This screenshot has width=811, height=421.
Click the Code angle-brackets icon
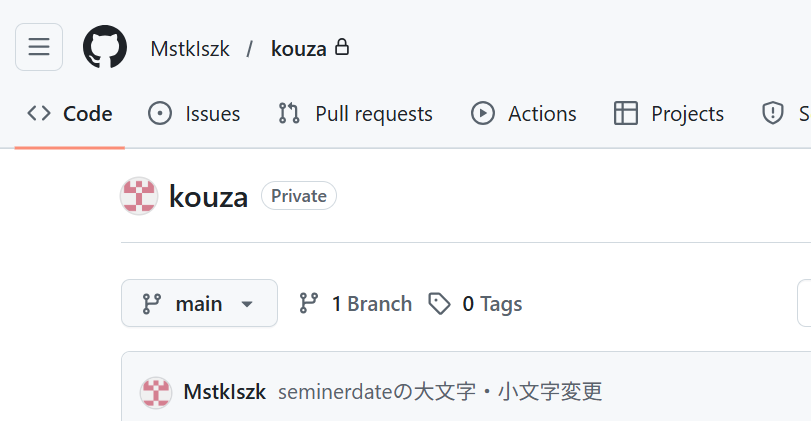(39, 113)
